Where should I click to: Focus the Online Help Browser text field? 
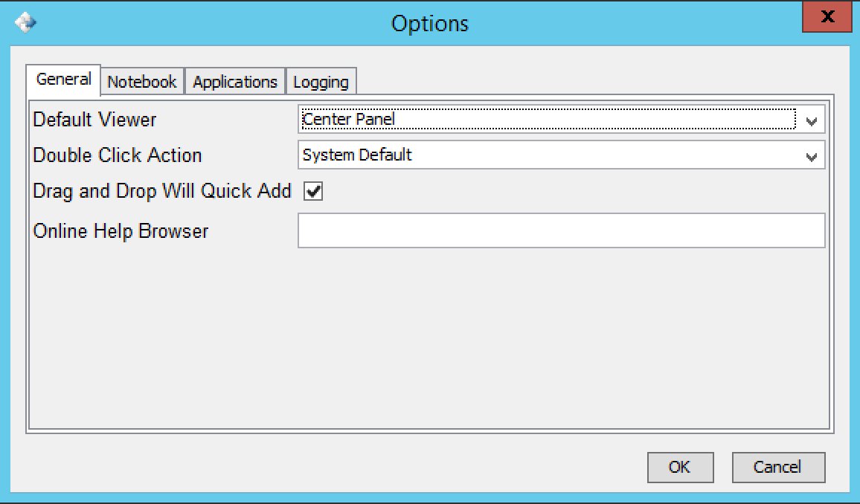[x=561, y=230]
